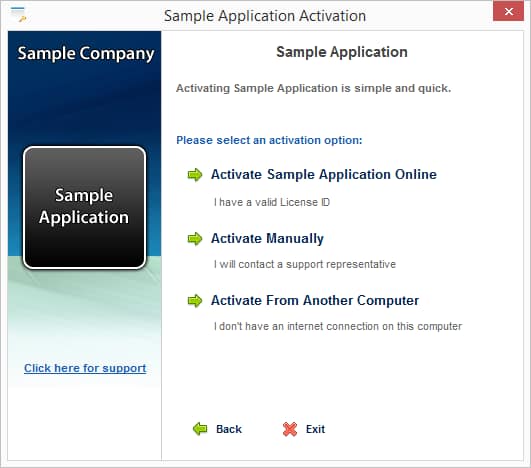This screenshot has width=531, height=468.
Task: Click the 'Please select an activation option' prompt
Action: point(269,140)
